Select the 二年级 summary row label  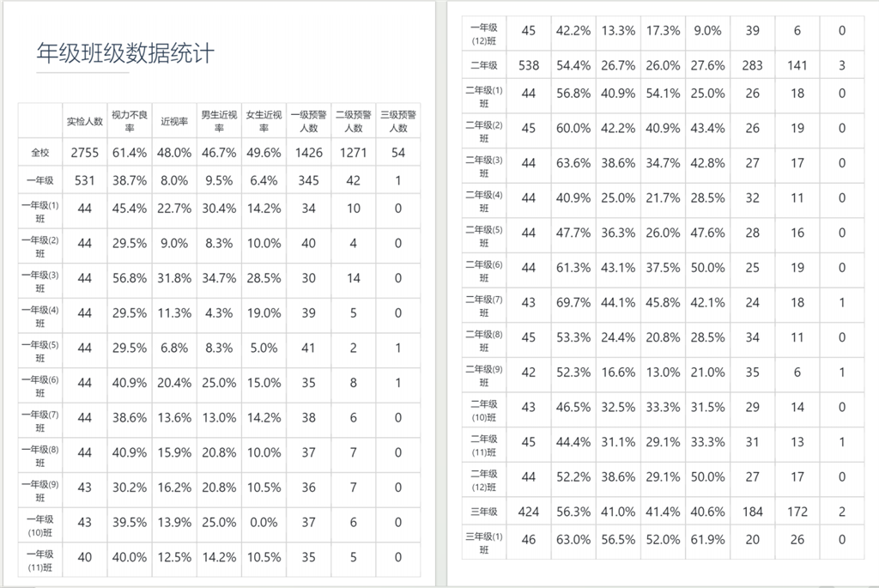click(484, 65)
